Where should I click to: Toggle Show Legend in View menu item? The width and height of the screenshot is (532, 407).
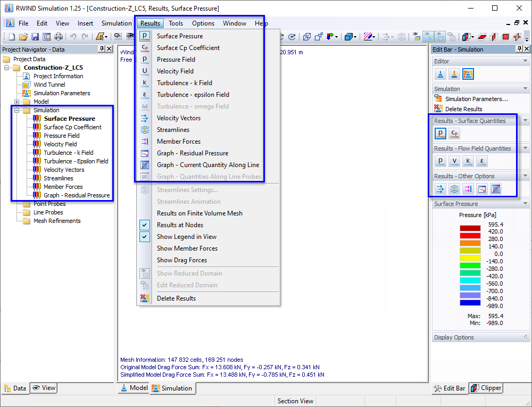[145, 237]
